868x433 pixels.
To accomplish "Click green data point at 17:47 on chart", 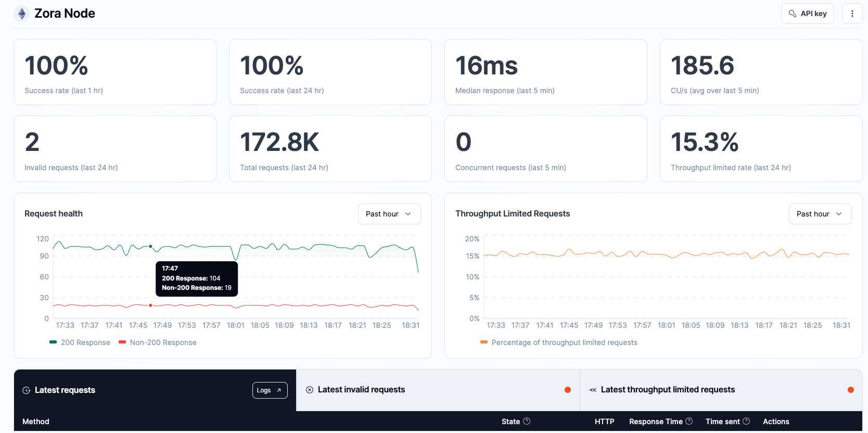I will tap(150, 246).
